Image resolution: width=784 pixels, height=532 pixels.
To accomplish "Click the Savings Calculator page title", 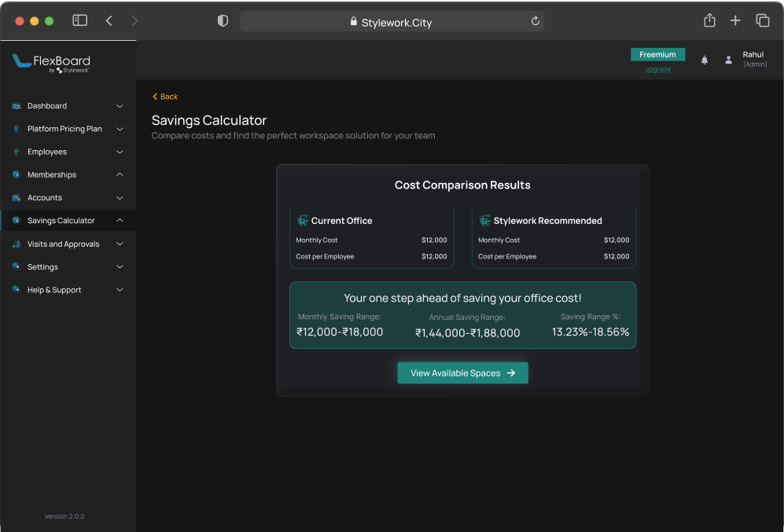I will pos(209,120).
